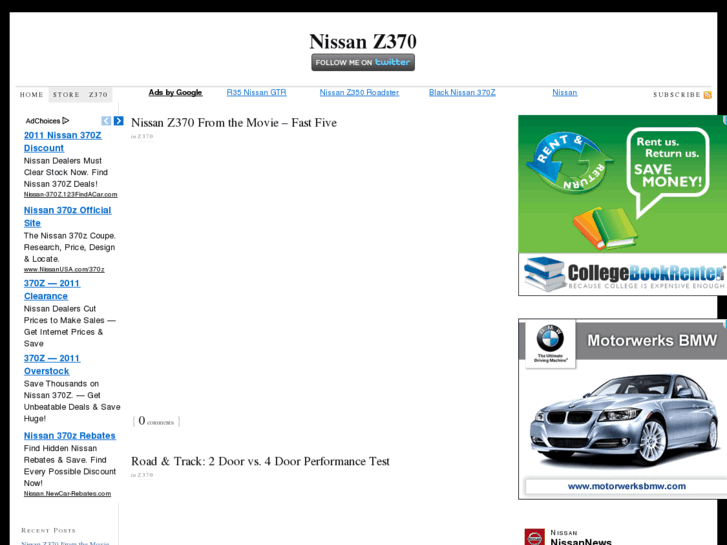Screen dimensions: 727x545
Task: Open 2011 Nissan 370Z Discount ad
Action: pos(63,141)
